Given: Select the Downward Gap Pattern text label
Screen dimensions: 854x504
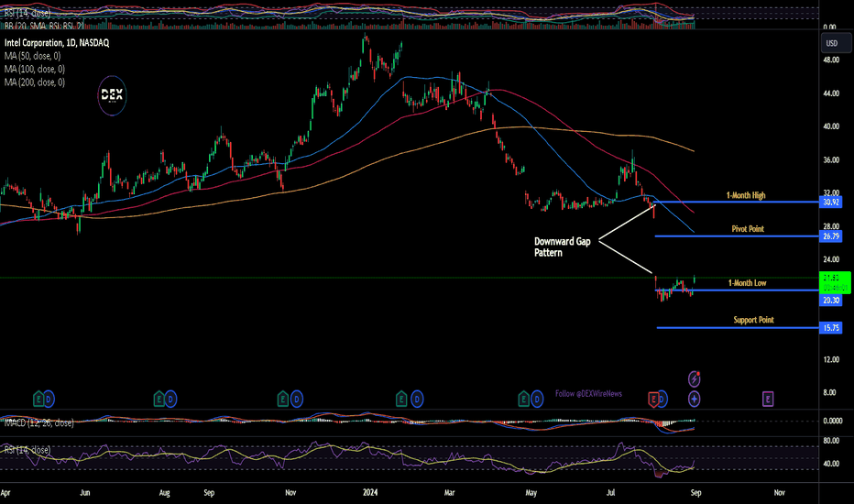Looking at the screenshot, I should point(562,247).
